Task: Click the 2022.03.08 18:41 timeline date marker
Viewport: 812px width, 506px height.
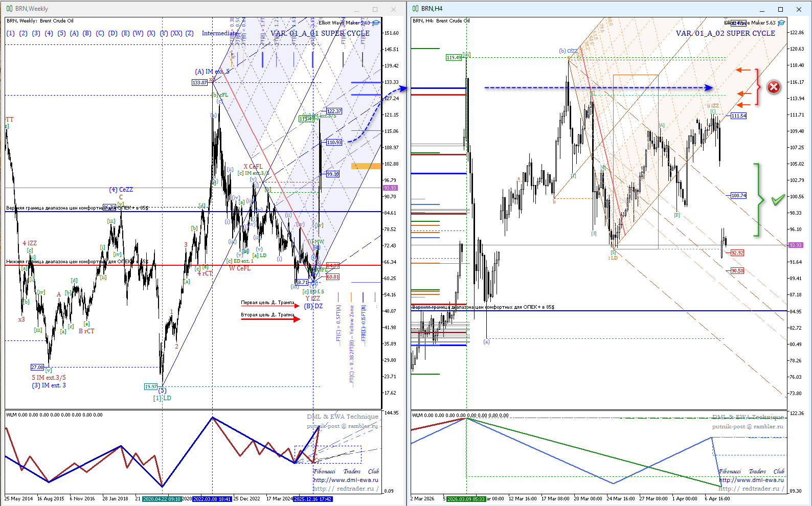Action: click(212, 499)
